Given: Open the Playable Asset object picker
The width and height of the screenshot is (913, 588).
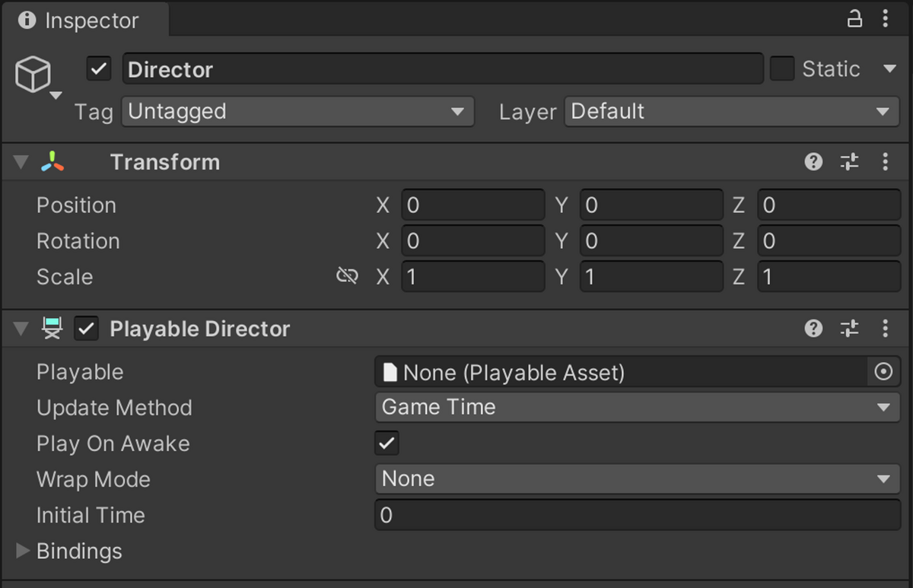Looking at the screenshot, I should 883,371.
